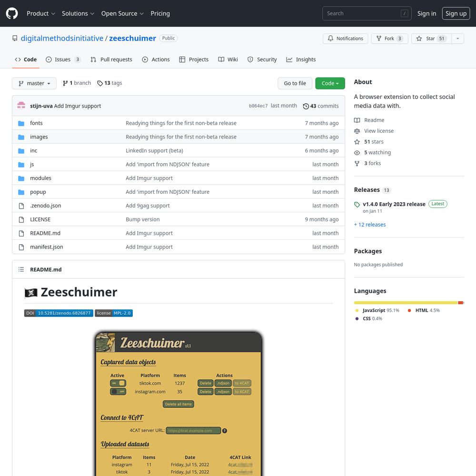Click the Go to file button
Viewport: 476px width, 476px height.
[x=295, y=83]
